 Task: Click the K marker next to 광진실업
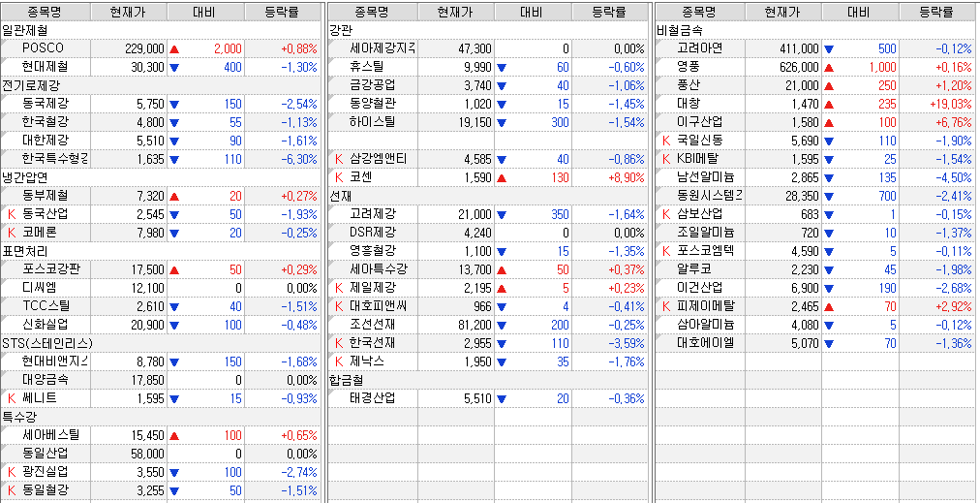click(x=12, y=472)
